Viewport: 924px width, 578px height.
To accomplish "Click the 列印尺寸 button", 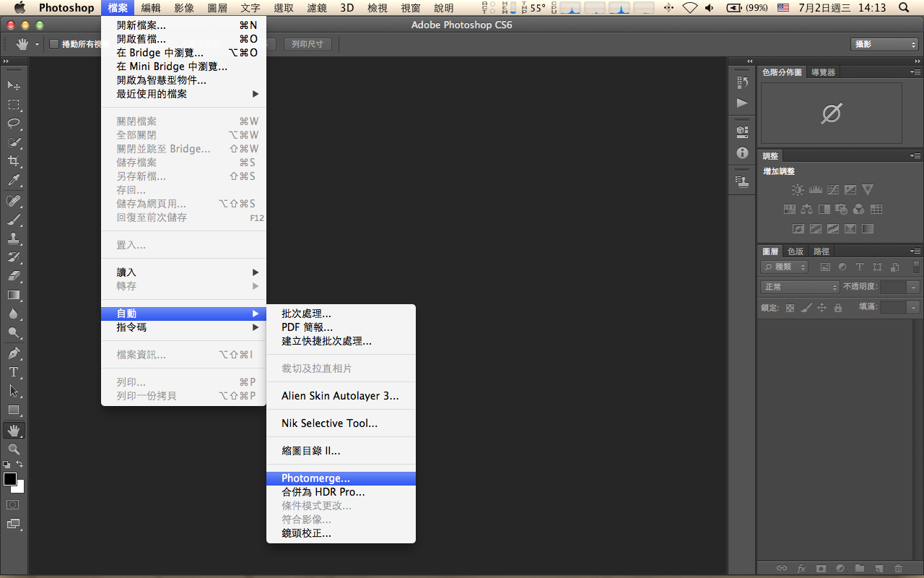I will [x=308, y=44].
